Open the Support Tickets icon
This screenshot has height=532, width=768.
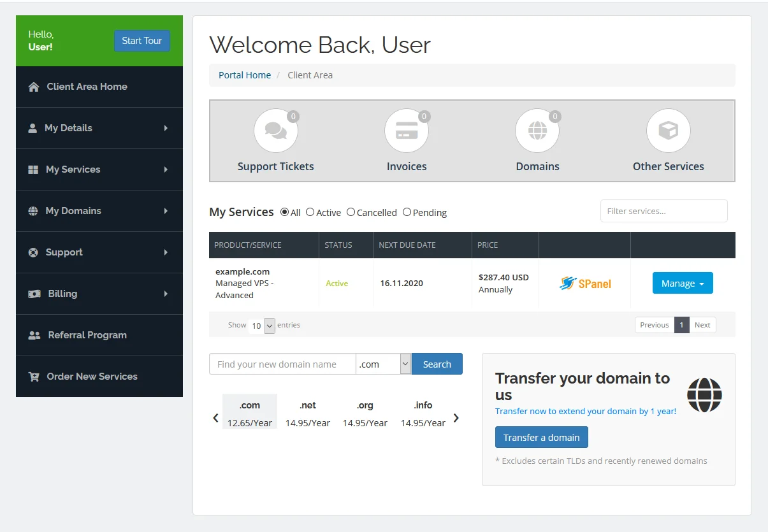[x=276, y=130]
